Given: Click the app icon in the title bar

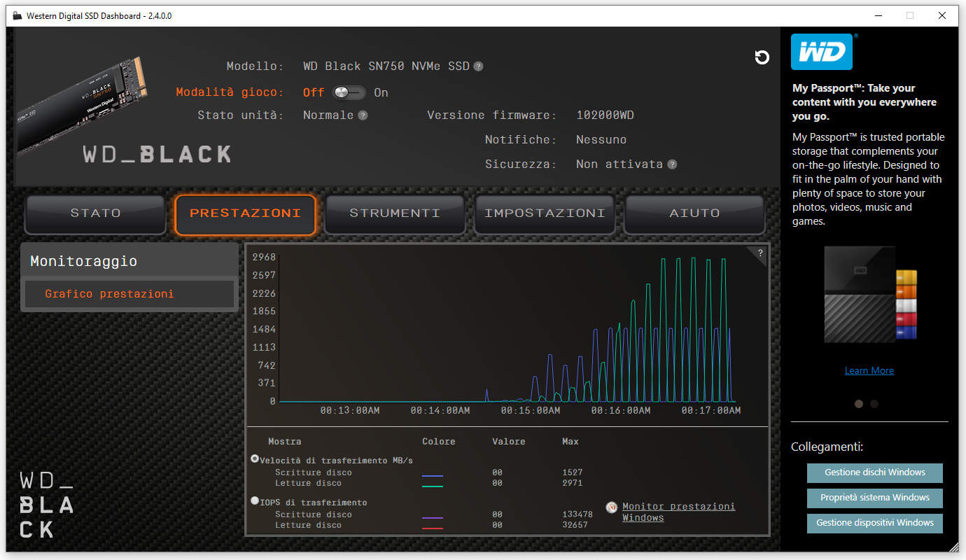Looking at the screenshot, I should coord(17,15).
